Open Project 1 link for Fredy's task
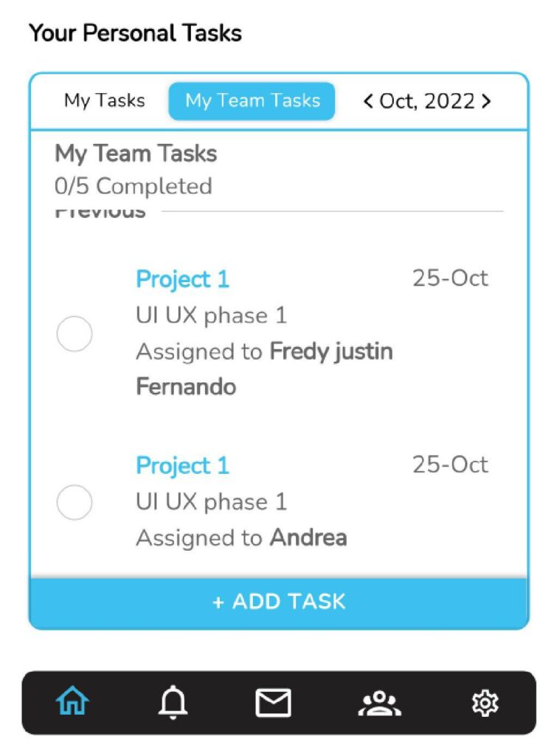 (182, 279)
